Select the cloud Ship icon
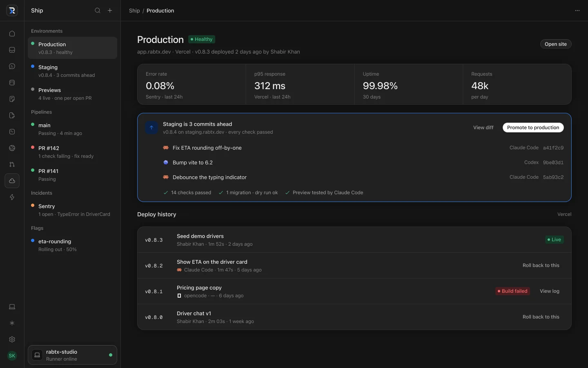 (x=12, y=181)
